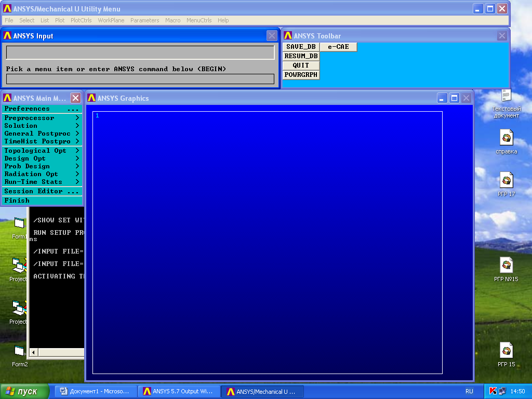The width and height of the screenshot is (532, 399).
Task: Maximize the ANSYS Utility Menu window
Action: pyautogui.click(x=490, y=9)
